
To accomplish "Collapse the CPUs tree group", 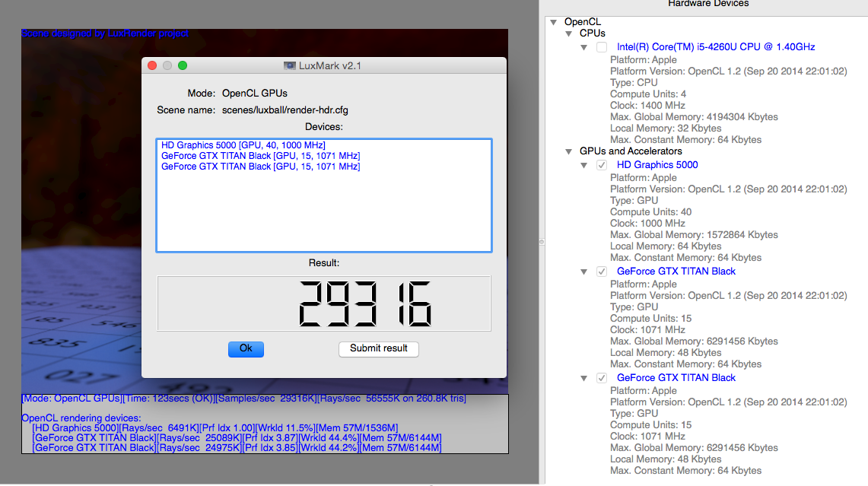I will 568,33.
